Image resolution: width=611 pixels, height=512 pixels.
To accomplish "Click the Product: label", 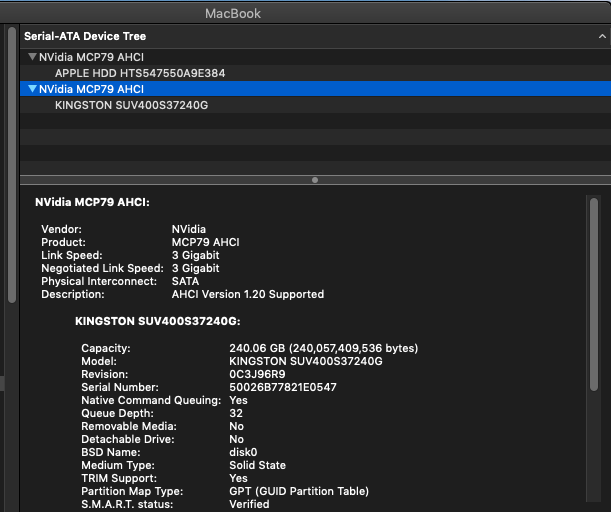I will [x=63, y=242].
